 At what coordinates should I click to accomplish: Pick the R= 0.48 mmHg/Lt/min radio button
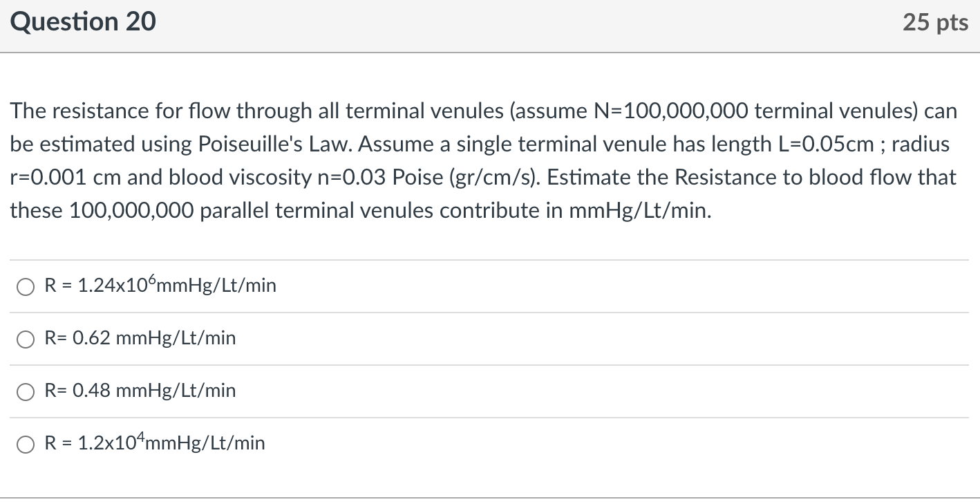click(x=26, y=392)
